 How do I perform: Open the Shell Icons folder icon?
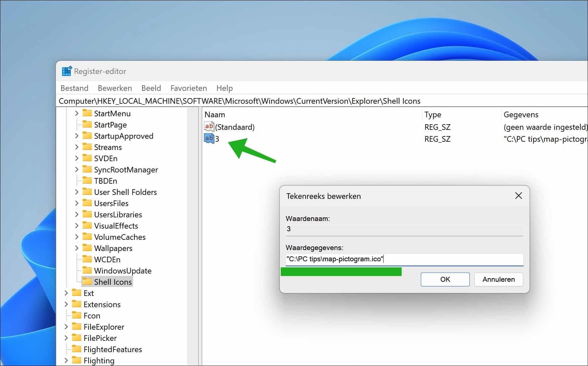tap(87, 281)
